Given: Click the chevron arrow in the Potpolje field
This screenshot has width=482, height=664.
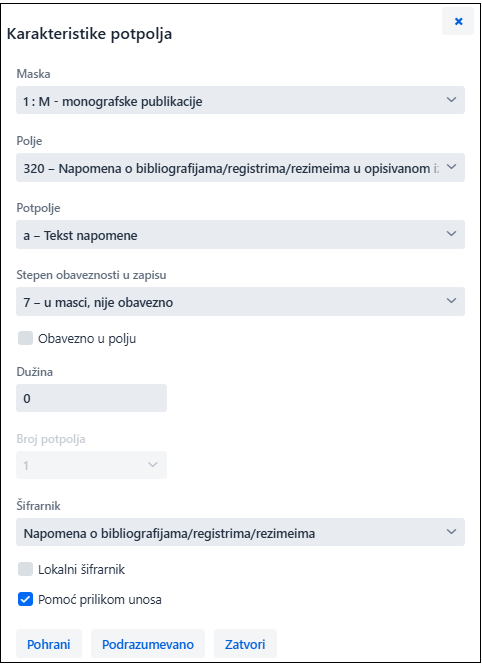Looking at the screenshot, I should (452, 234).
